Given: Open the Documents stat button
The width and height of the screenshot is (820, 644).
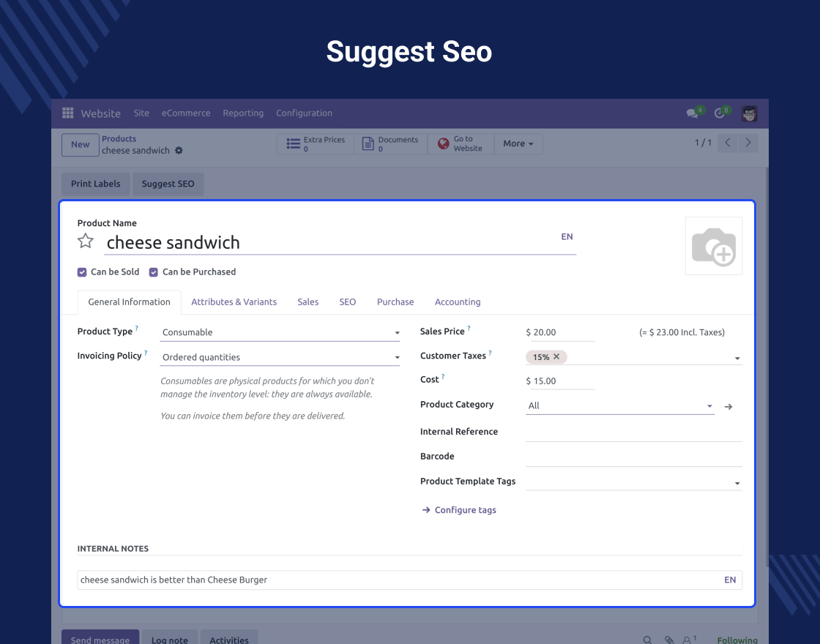Looking at the screenshot, I should pyautogui.click(x=391, y=143).
